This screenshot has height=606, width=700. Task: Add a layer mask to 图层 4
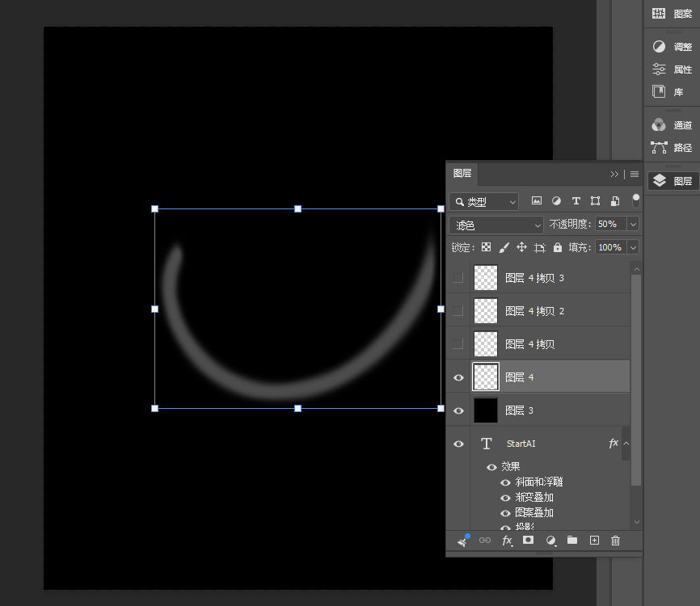coord(528,540)
